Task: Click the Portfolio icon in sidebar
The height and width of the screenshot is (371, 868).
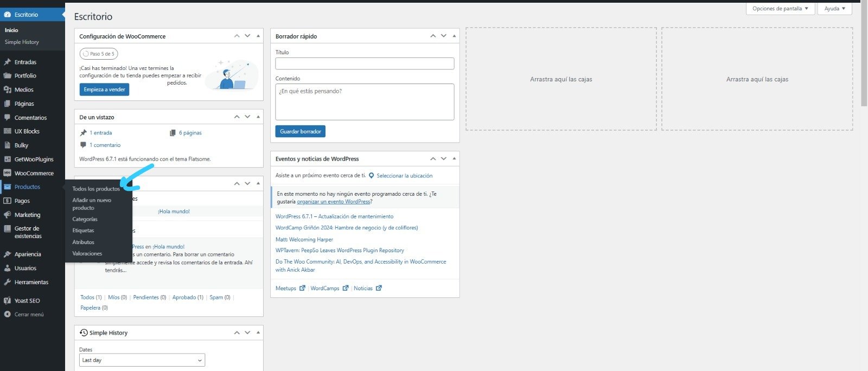Action: tap(8, 75)
